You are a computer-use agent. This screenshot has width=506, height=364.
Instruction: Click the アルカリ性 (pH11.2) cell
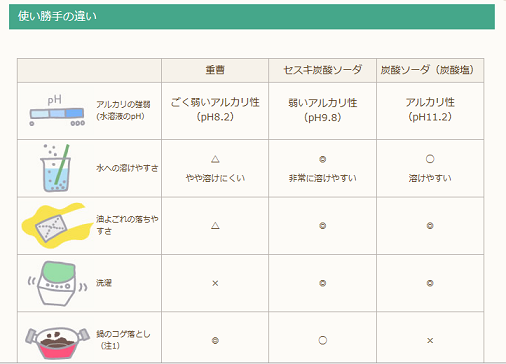click(x=430, y=111)
